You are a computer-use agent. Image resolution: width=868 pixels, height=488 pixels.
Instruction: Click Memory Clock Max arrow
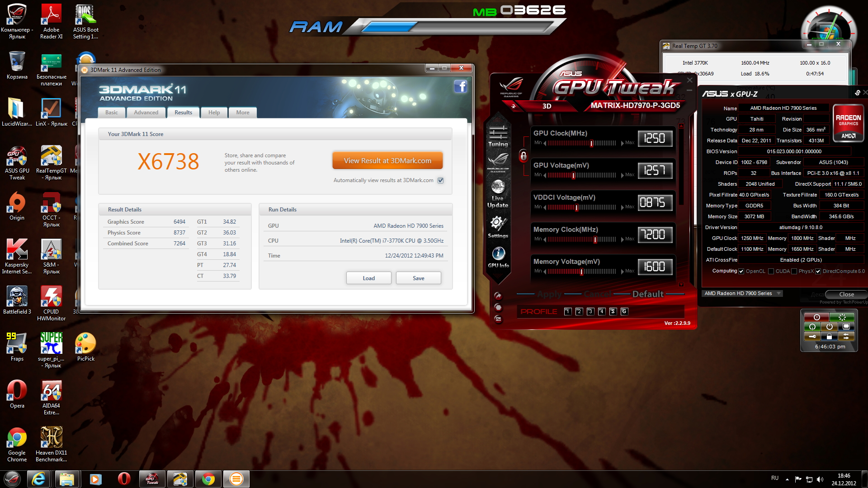pyautogui.click(x=622, y=239)
